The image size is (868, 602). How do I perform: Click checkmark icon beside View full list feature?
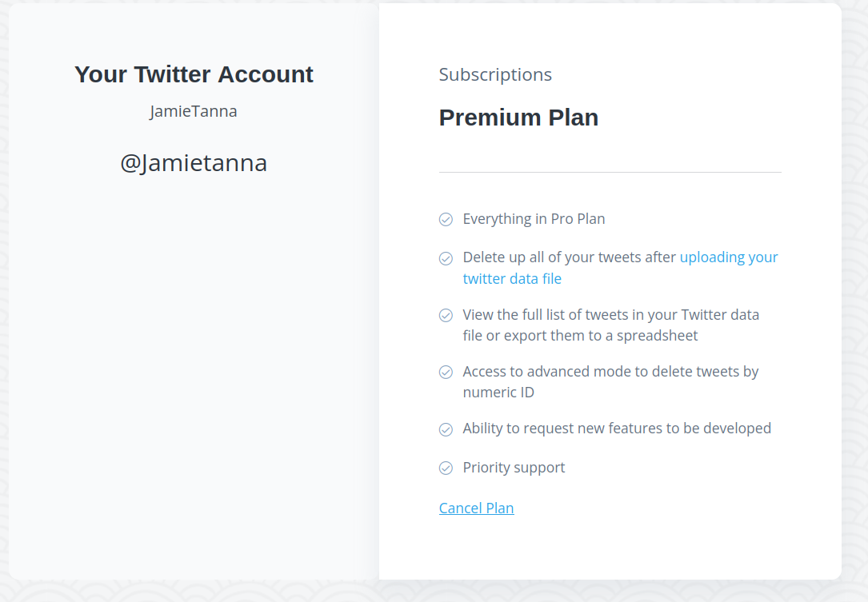click(x=446, y=315)
